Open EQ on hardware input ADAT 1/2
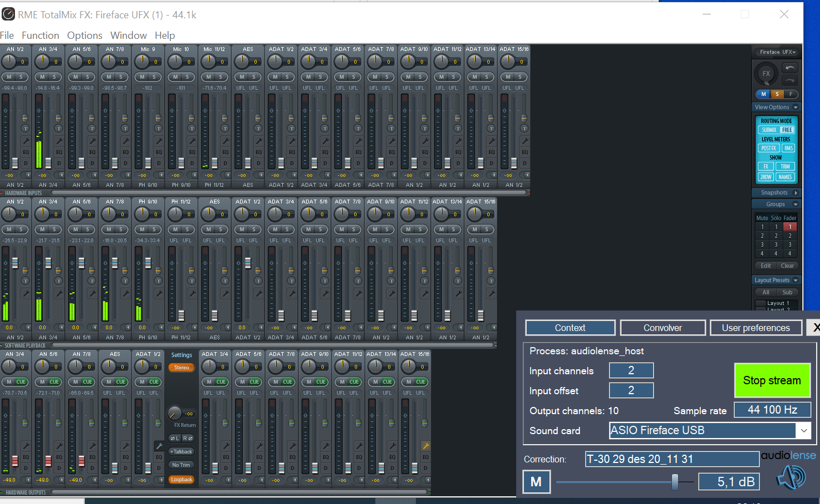This screenshot has width=820, height=504. pos(292,152)
